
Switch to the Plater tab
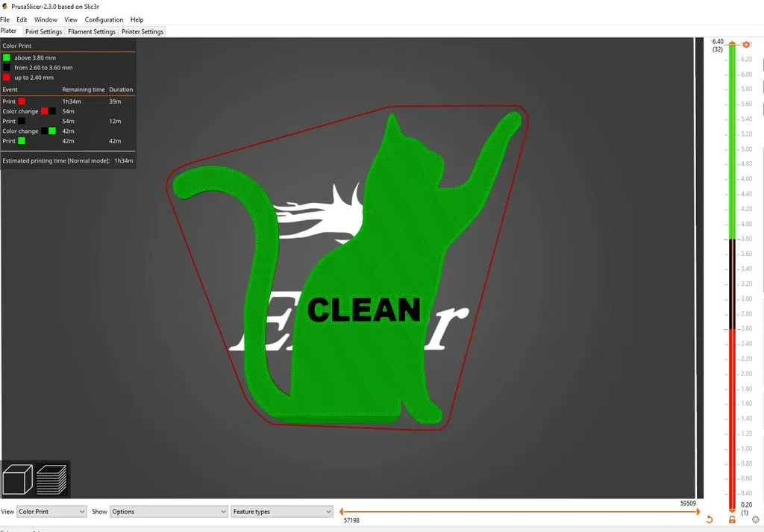point(9,31)
